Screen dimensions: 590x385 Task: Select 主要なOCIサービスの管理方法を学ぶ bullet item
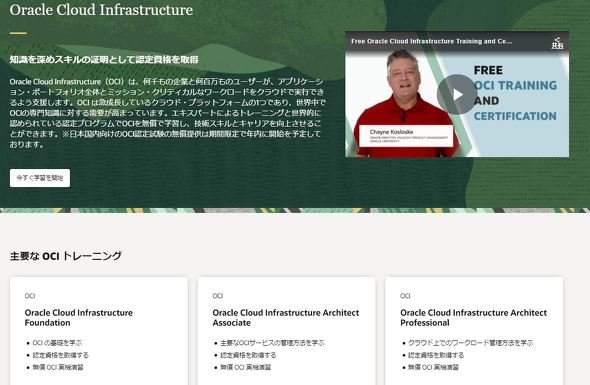click(272, 343)
